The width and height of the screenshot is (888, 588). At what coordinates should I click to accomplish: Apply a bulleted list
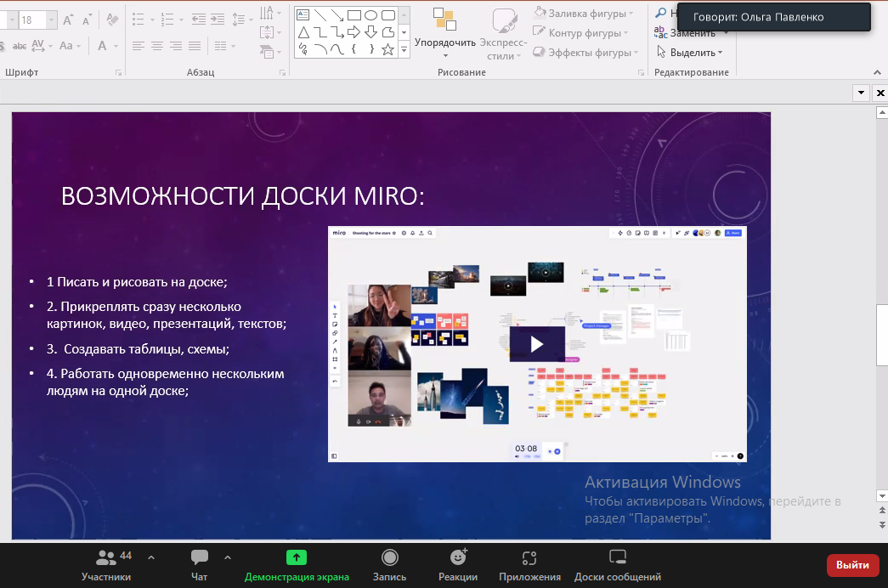click(139, 20)
